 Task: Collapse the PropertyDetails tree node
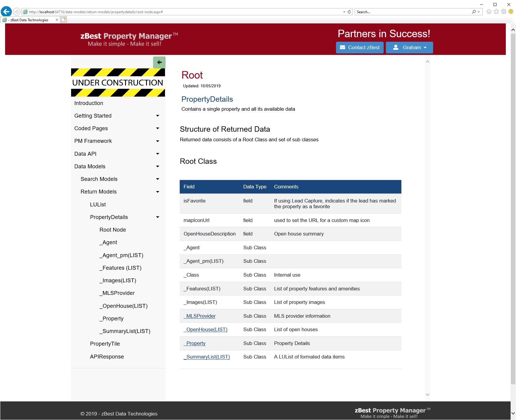[x=157, y=217]
